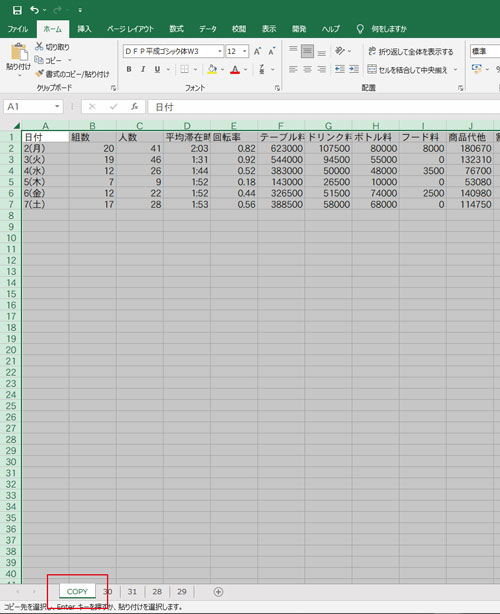Click the Undo arrow icon
The width and height of the screenshot is (500, 614).
[x=34, y=10]
